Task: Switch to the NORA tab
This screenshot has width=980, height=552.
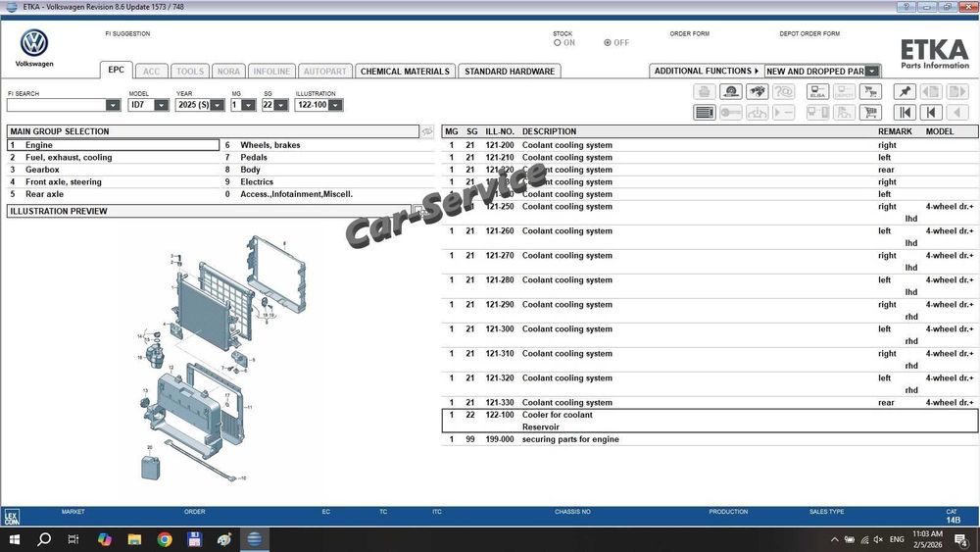Action: [228, 72]
